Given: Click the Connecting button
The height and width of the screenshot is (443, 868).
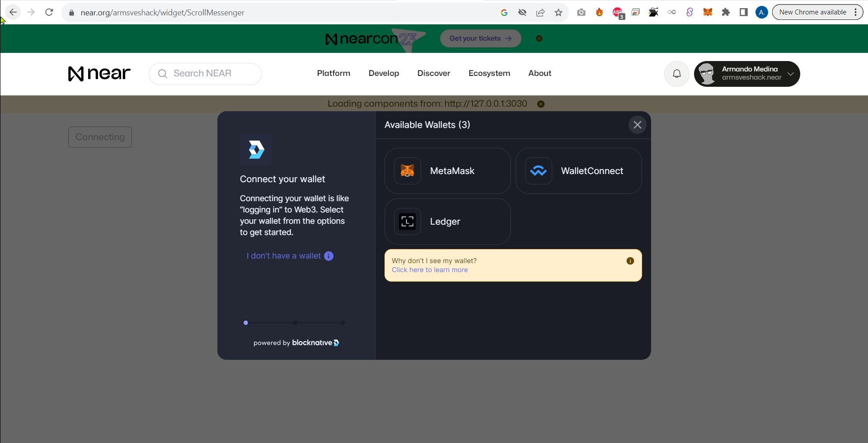Looking at the screenshot, I should pyautogui.click(x=100, y=137).
